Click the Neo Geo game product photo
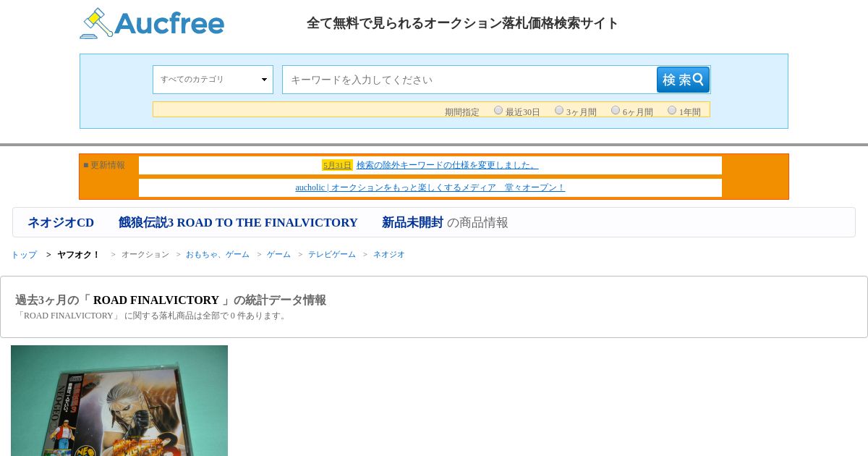 tap(119, 400)
